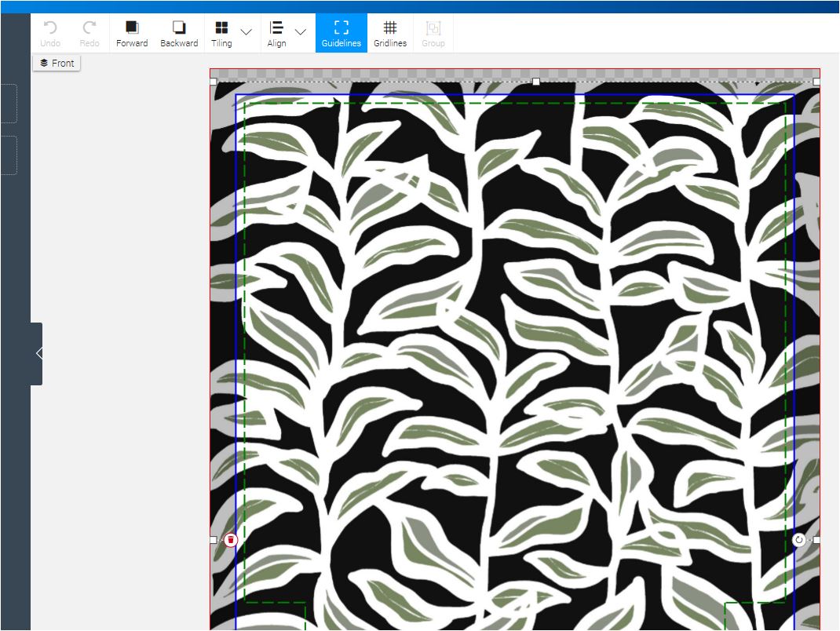Collapse the left sidebar panel arrow
The width and height of the screenshot is (840, 631).
coord(38,354)
